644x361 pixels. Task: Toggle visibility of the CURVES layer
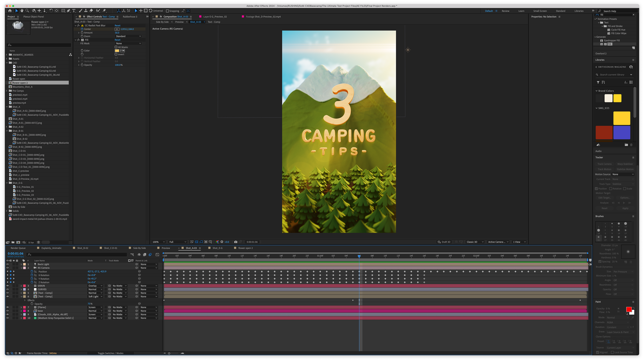[x=7, y=289]
